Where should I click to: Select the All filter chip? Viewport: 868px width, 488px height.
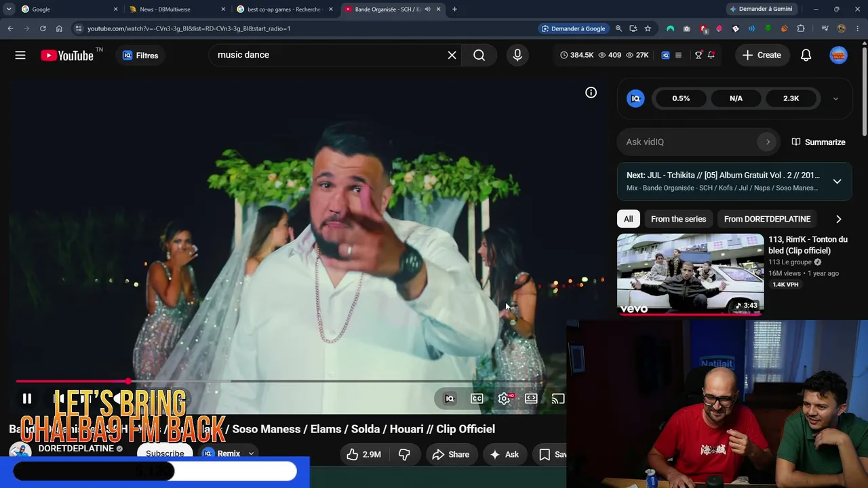click(x=629, y=219)
